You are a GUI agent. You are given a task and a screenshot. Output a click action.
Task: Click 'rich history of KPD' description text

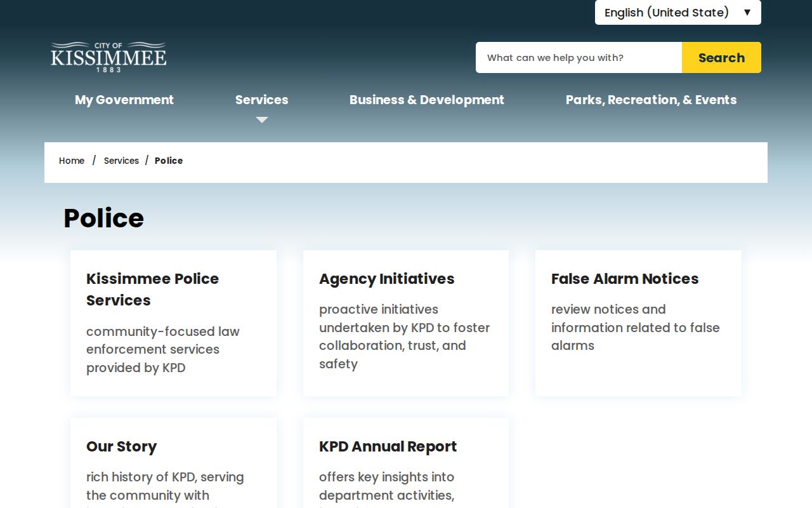[x=165, y=489]
